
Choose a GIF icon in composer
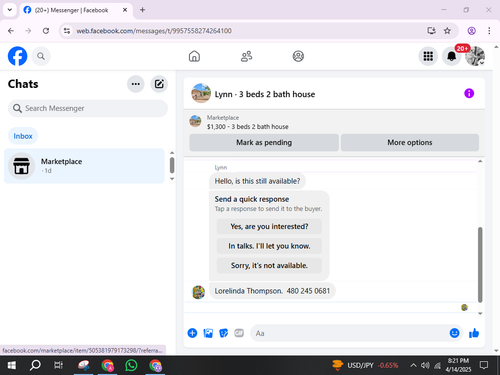click(239, 333)
